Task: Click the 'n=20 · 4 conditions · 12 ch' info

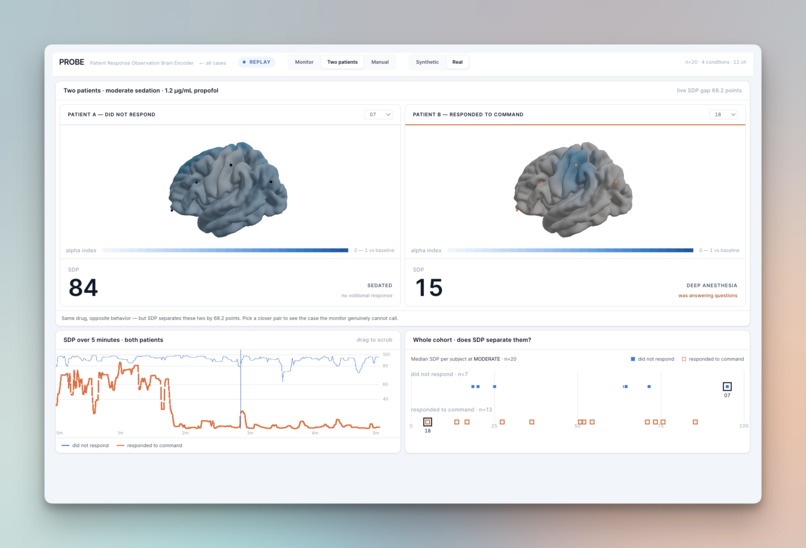Action: tap(716, 62)
